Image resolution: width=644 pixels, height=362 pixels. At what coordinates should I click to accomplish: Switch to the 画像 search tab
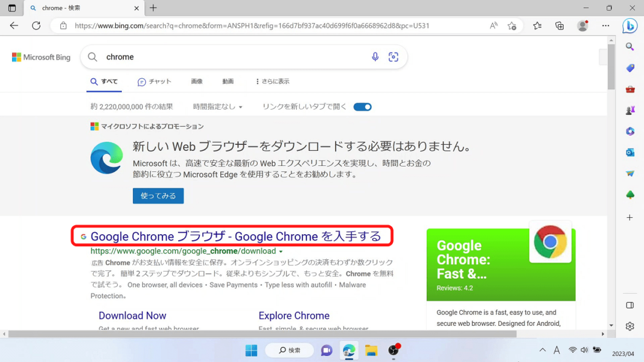[197, 81]
